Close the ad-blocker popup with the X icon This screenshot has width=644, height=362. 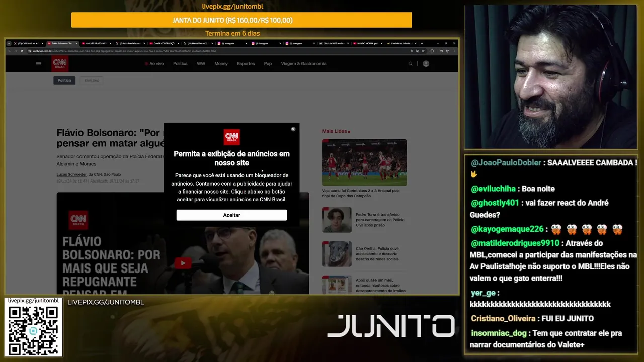coord(293,129)
